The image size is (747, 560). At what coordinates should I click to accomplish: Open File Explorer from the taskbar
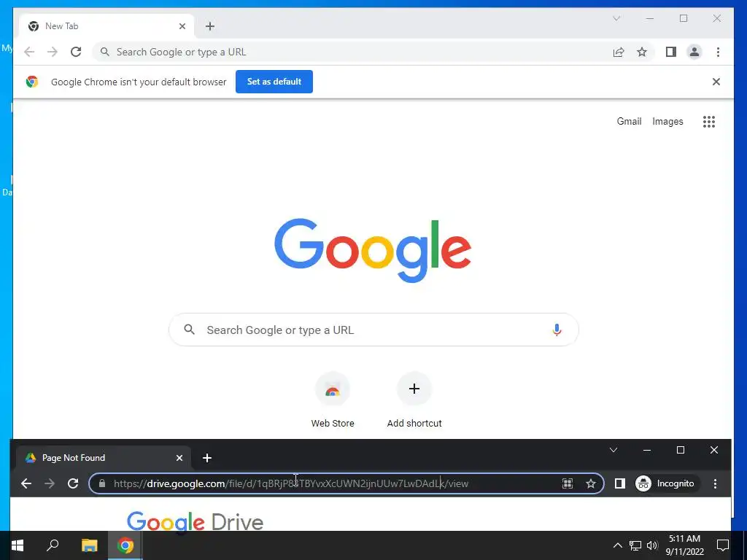[89, 545]
